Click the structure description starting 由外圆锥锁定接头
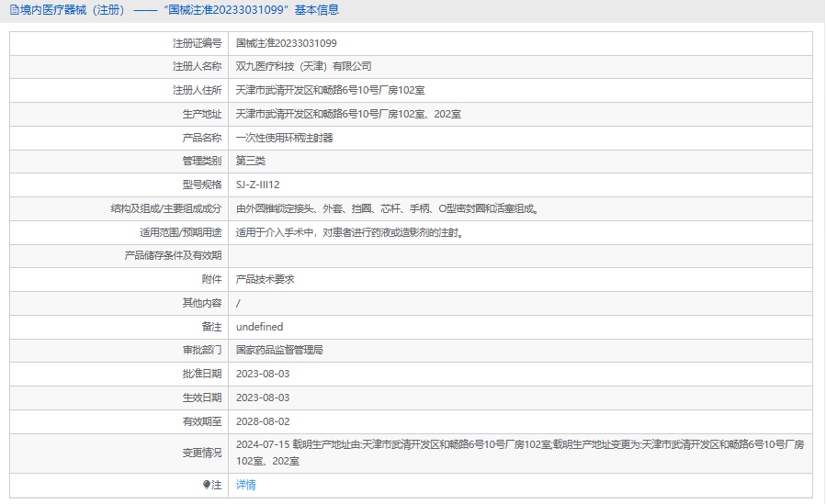The image size is (826, 504). 388,209
